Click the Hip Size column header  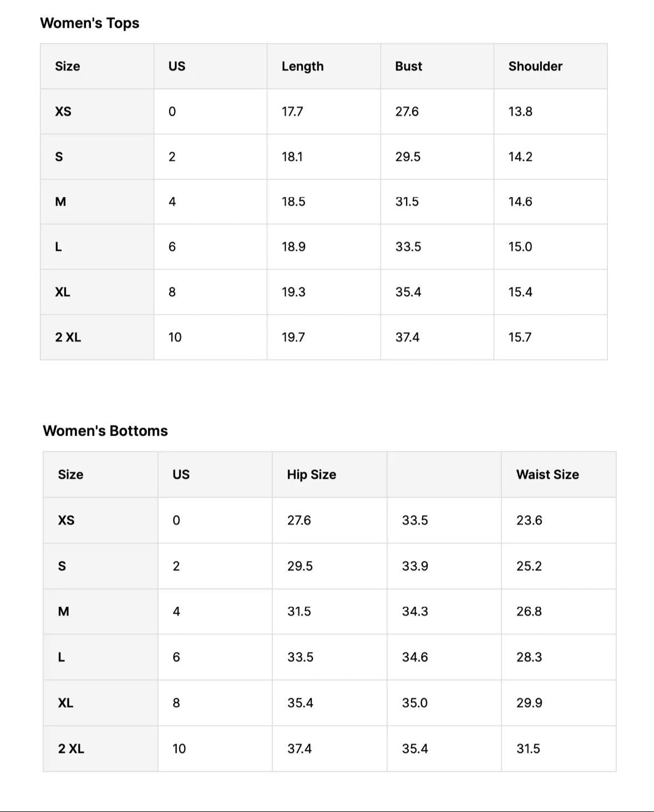(311, 475)
